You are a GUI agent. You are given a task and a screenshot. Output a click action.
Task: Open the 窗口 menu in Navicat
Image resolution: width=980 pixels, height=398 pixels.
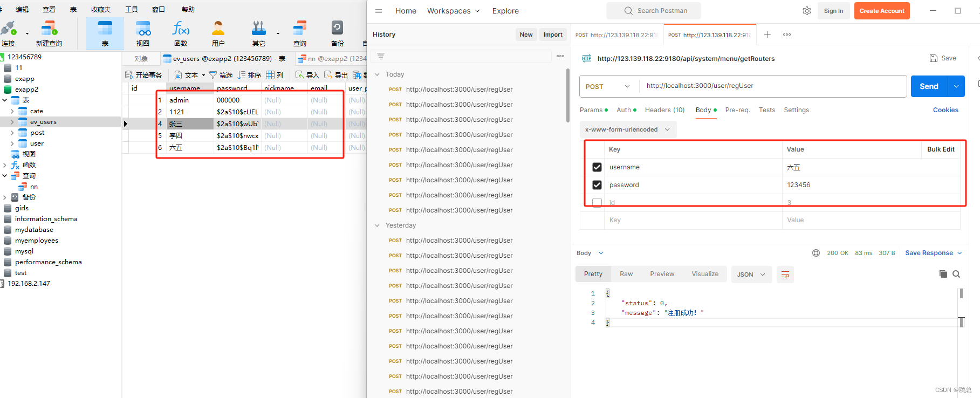click(x=159, y=9)
